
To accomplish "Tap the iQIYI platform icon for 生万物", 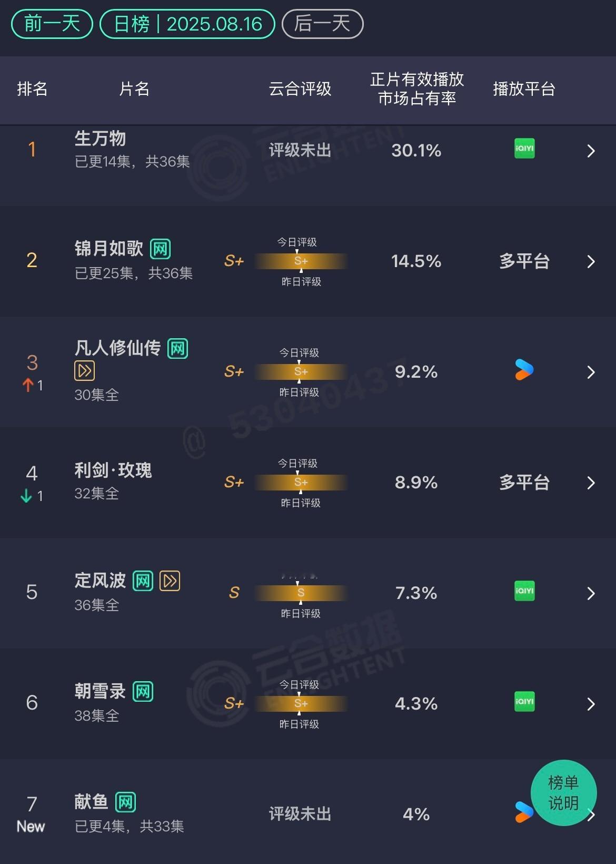I will click(524, 149).
